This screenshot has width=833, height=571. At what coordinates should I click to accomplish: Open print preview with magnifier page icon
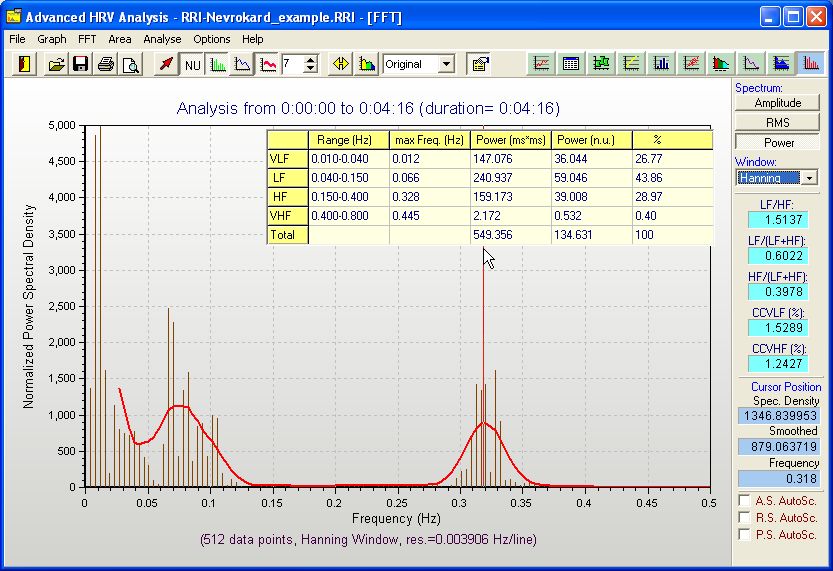coord(130,64)
